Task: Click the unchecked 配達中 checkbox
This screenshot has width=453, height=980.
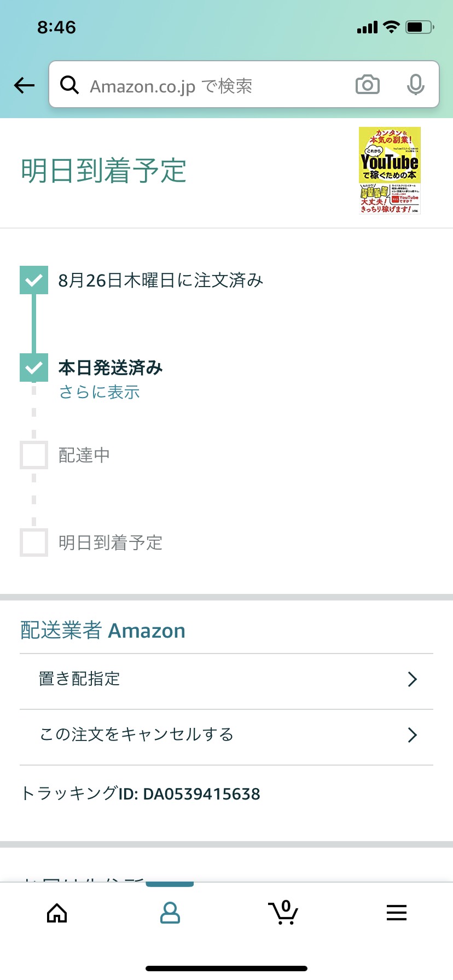Action: pos(34,455)
